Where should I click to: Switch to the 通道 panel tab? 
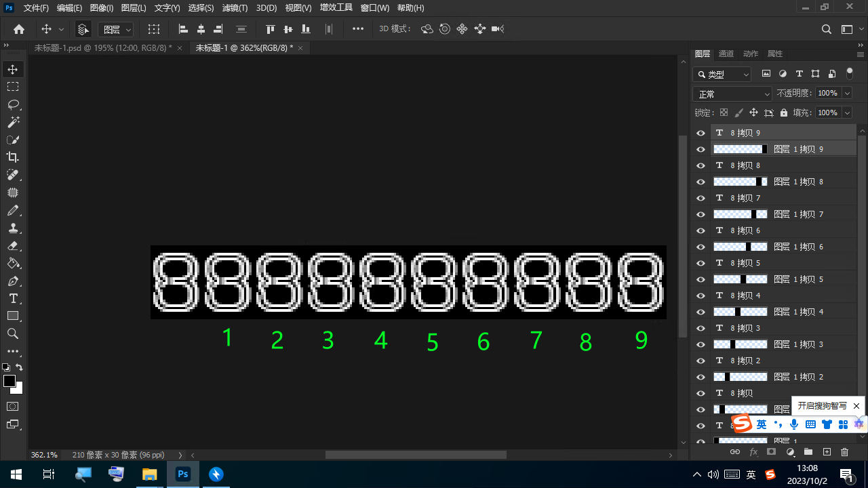726,54
